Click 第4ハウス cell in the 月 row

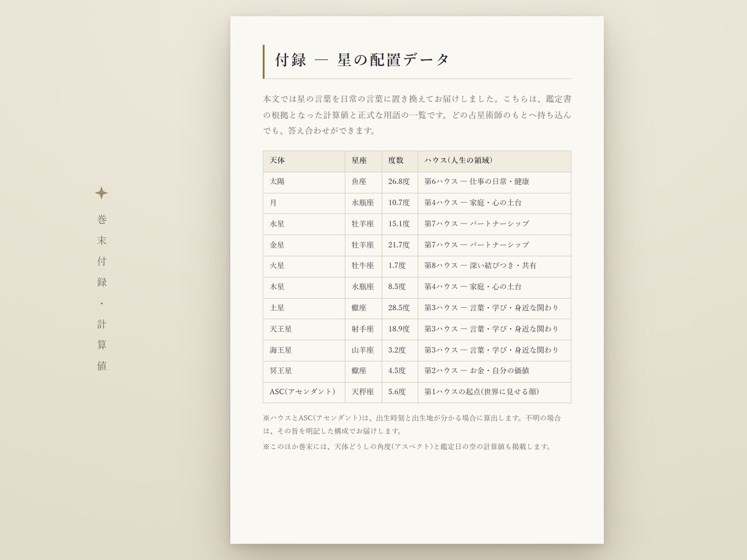coord(494,203)
